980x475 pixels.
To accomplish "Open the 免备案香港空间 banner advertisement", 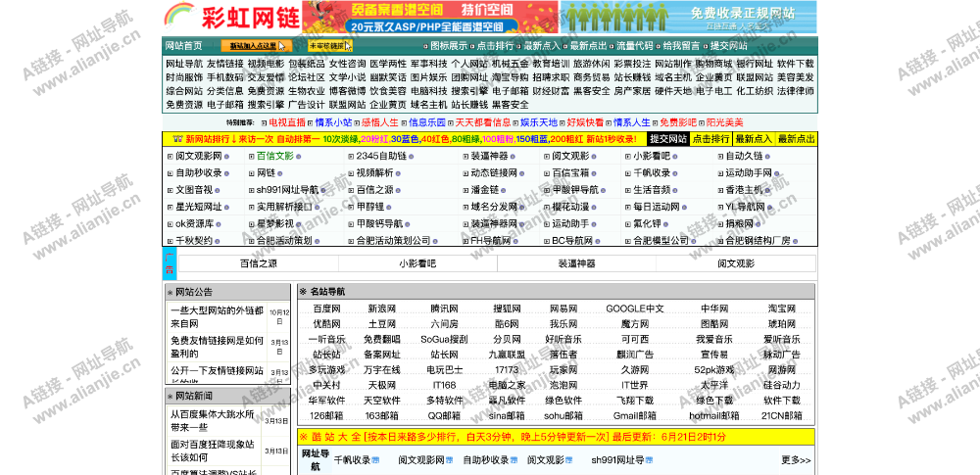I will [x=430, y=17].
